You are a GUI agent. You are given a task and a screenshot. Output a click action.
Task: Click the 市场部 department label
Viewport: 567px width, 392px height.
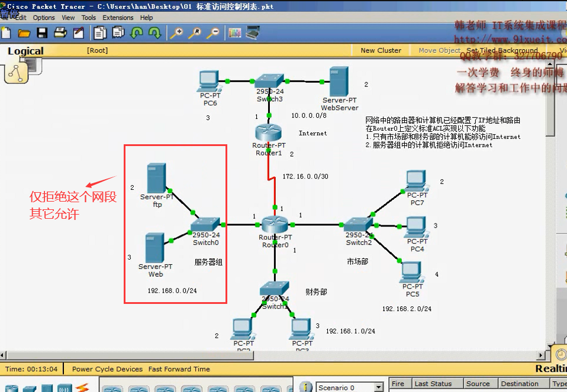tap(357, 261)
